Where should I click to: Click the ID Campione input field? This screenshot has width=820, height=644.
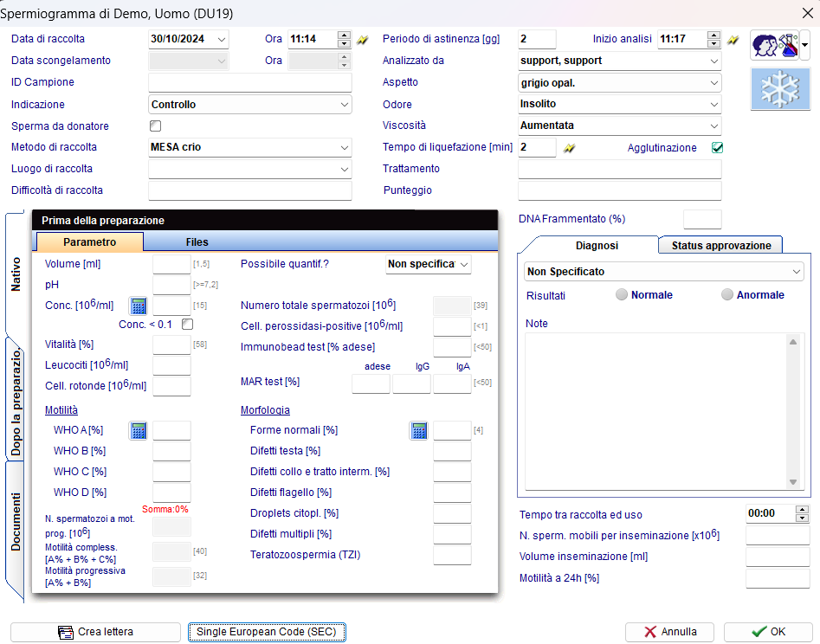point(250,82)
